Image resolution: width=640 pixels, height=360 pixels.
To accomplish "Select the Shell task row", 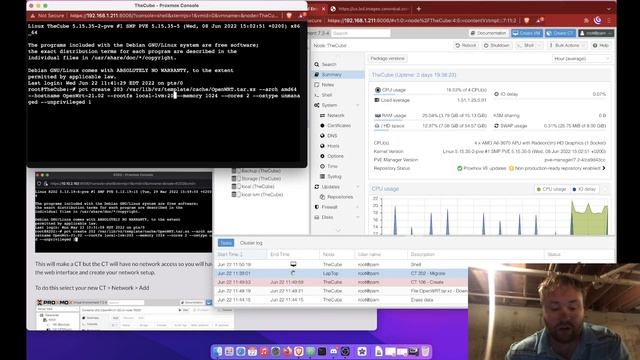I will tap(341, 264).
